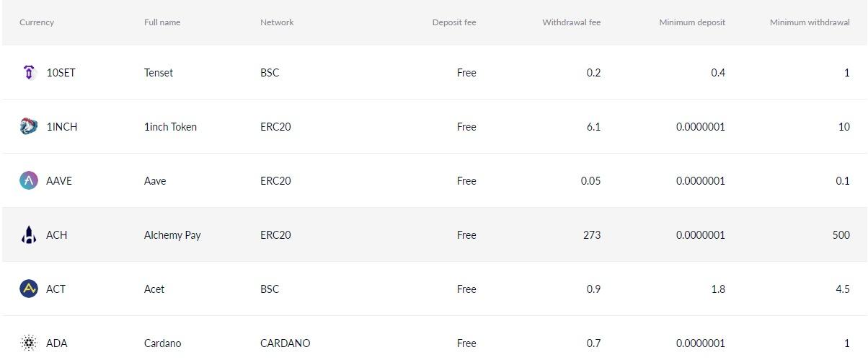Select the Minimum withdrawal column header
This screenshot has width=868, height=360.
[x=810, y=22]
